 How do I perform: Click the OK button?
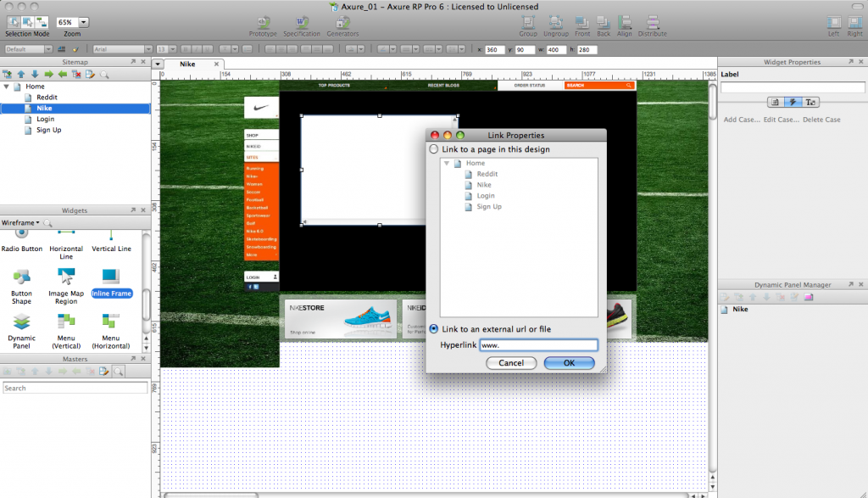[x=569, y=363]
